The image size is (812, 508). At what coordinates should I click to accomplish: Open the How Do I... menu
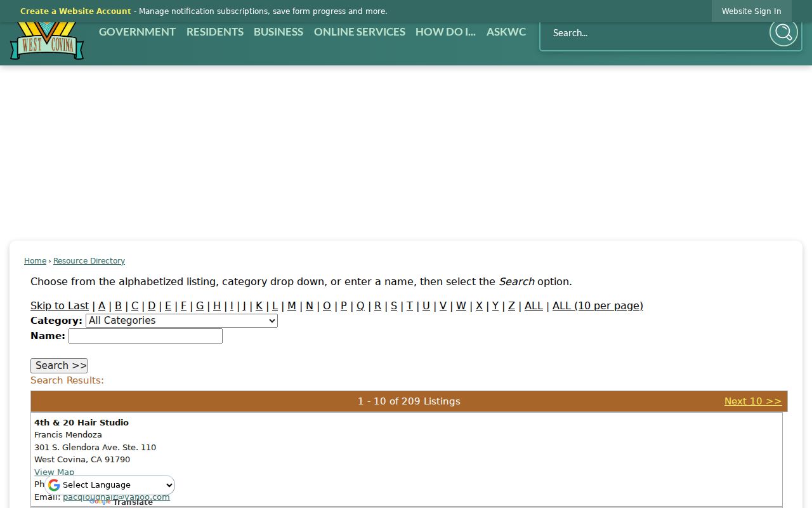point(445,32)
